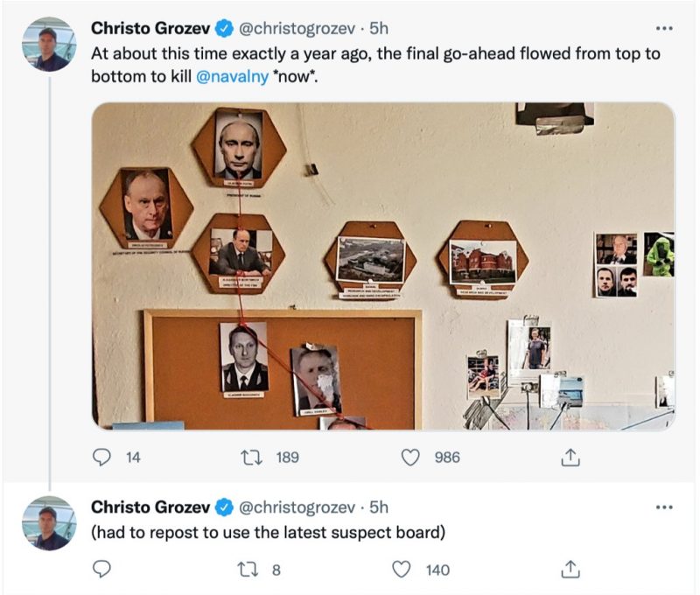This screenshot has width=700, height=595.
Task: Open more options menu on second tweet
Action: [x=664, y=507]
